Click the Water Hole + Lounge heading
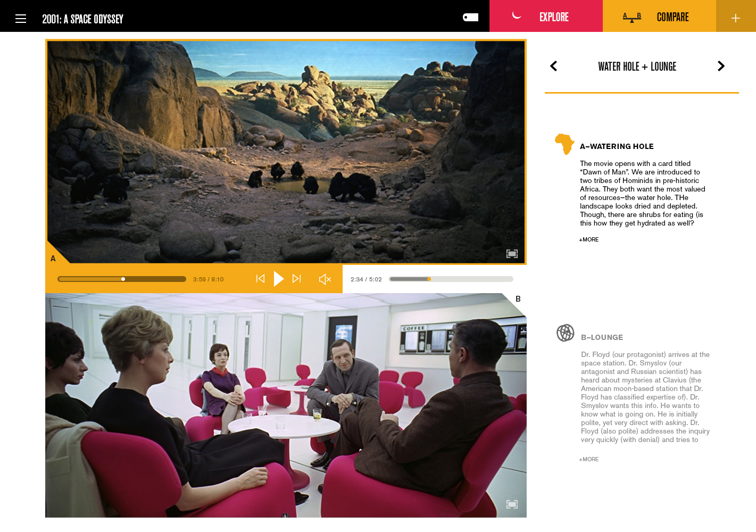Screen dimensions: 756x532 coord(637,66)
